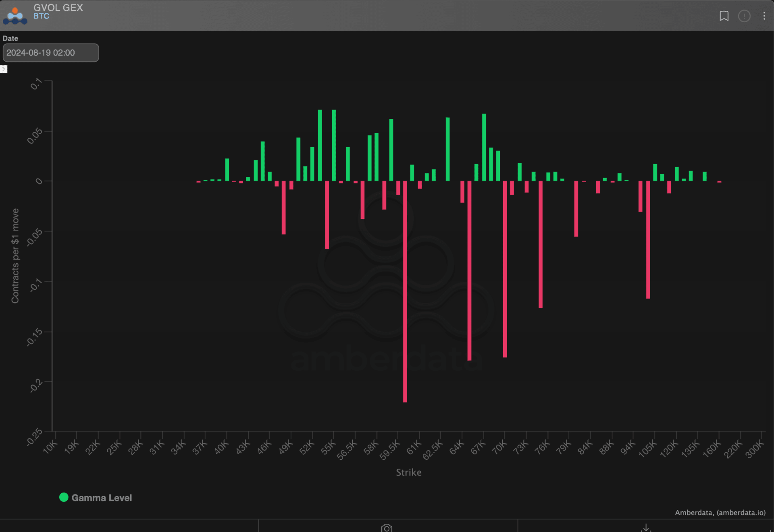Click the 0.1 y-axis tick label
The height and width of the screenshot is (532, 774).
tap(36, 84)
